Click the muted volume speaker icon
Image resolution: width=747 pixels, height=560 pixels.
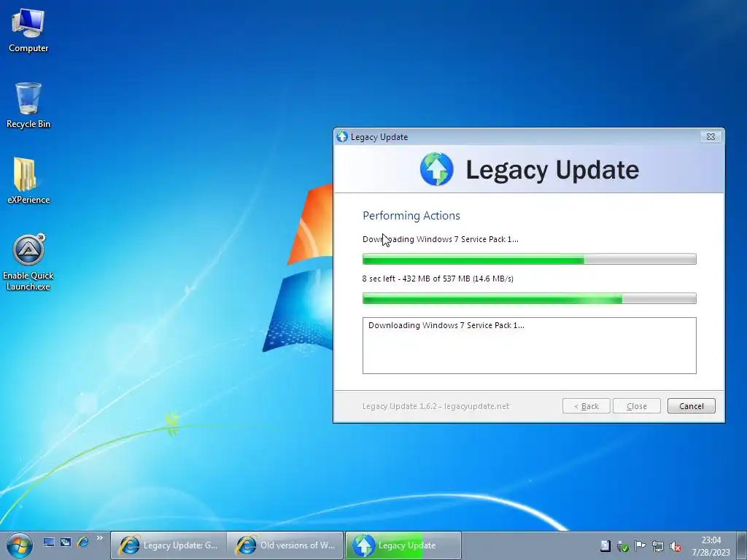675,546
